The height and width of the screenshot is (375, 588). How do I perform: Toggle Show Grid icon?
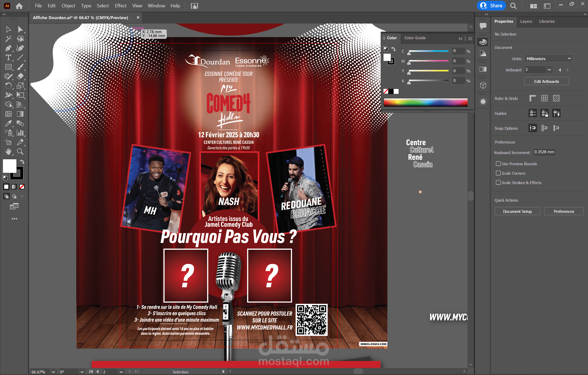coord(544,98)
